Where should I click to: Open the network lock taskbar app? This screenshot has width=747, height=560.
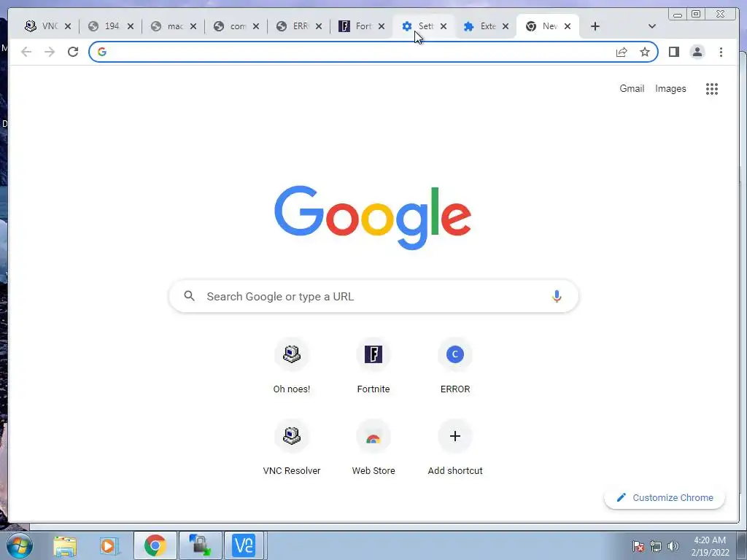[x=200, y=545]
